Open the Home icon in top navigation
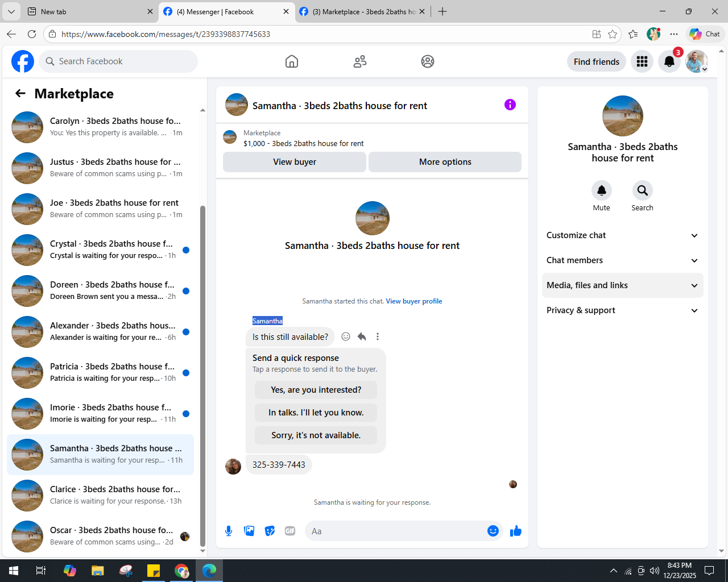This screenshot has height=582, width=728. coord(292,61)
